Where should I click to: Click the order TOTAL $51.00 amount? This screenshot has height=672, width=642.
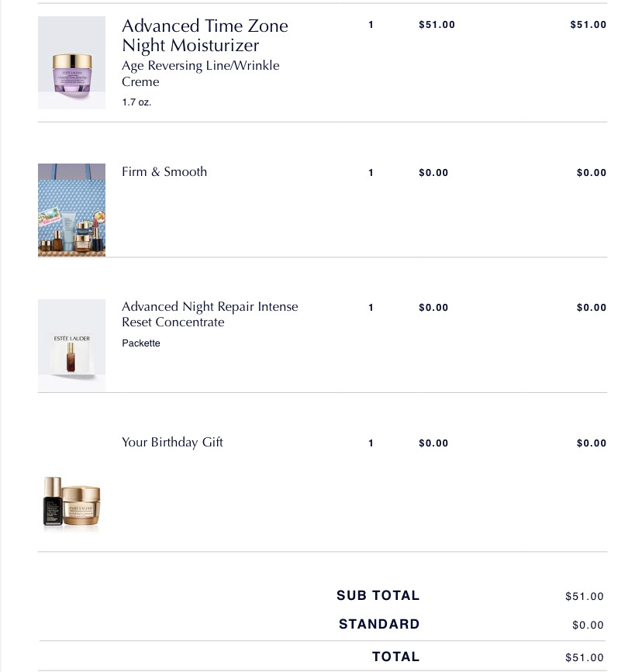[585, 657]
